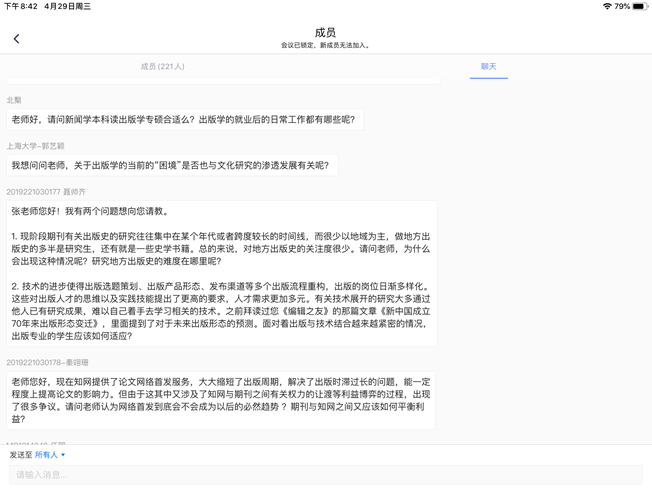This screenshot has width=652, height=489.
Task: Tap the 会议已锁定 notice text
Action: click(325, 45)
